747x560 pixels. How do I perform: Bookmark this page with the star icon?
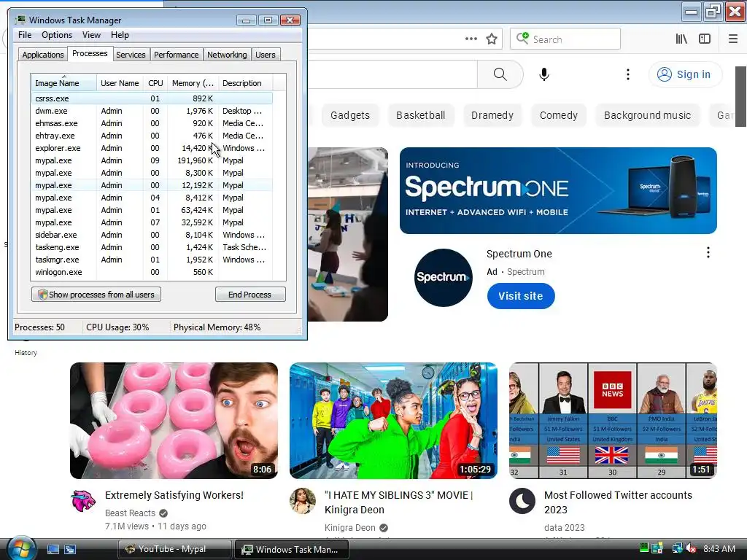[492, 39]
